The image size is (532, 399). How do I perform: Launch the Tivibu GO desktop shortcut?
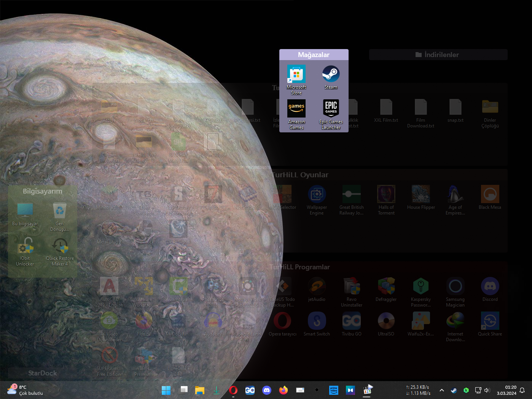[x=351, y=324]
